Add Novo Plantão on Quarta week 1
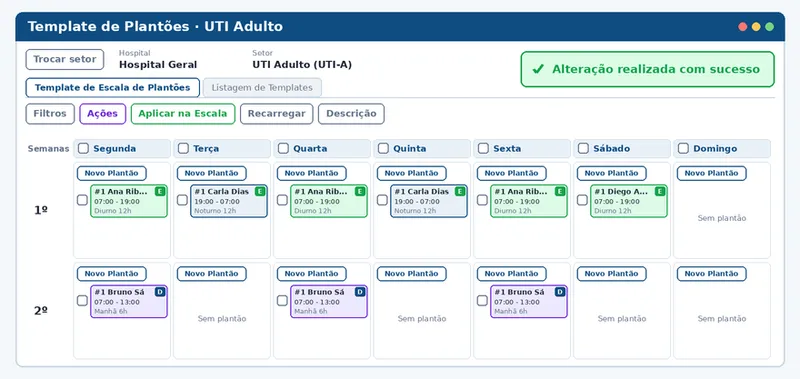800x379 pixels. pyautogui.click(x=312, y=173)
